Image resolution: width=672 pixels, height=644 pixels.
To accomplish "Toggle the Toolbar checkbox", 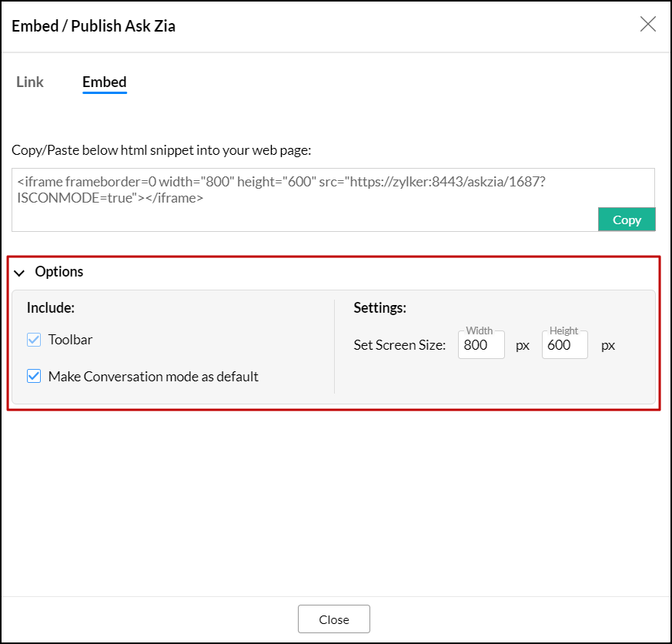I will [34, 340].
